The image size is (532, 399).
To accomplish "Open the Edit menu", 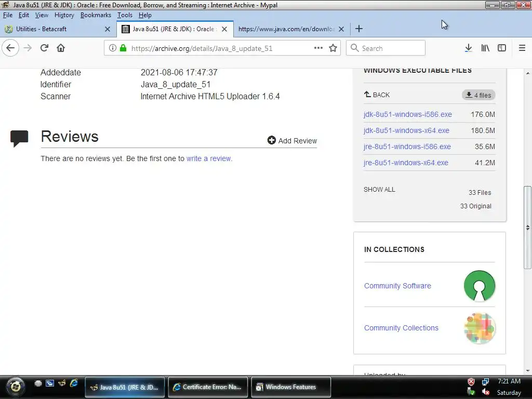I will pyautogui.click(x=23, y=15).
